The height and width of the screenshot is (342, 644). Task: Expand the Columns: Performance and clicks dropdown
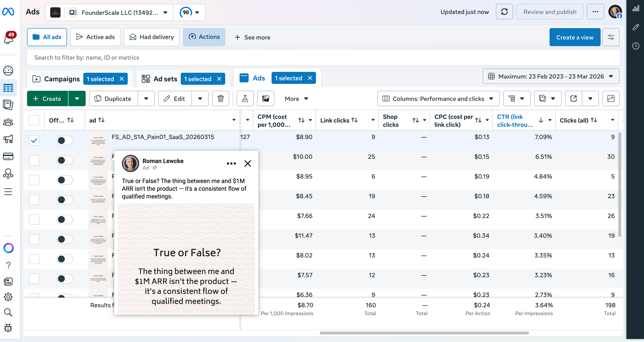click(x=438, y=99)
